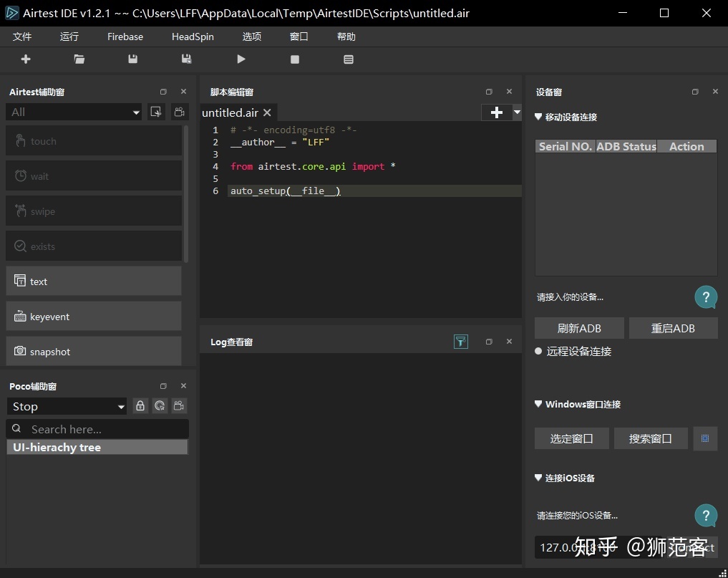Image resolution: width=728 pixels, height=578 pixels.
Task: Click the 搜索窗口 button
Action: [x=651, y=438]
